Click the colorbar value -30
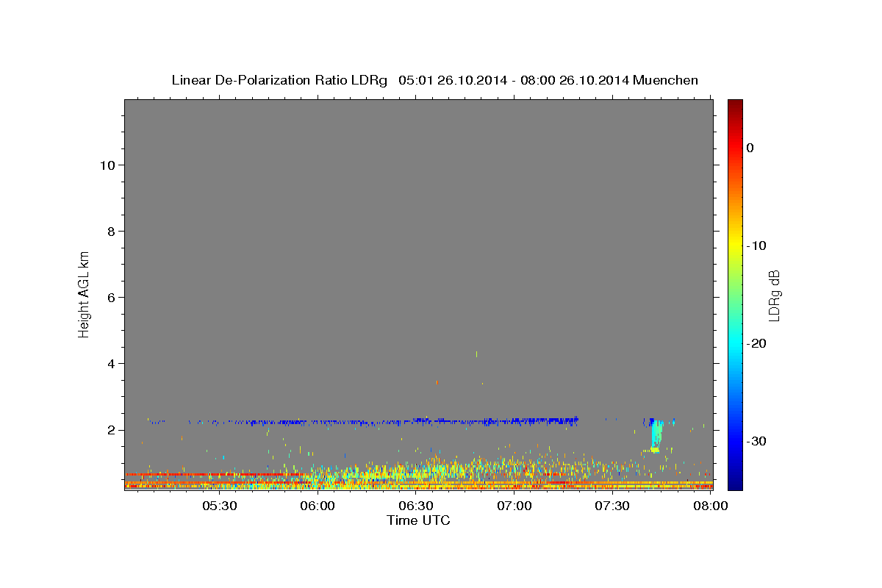The image size is (882, 588). 757,441
